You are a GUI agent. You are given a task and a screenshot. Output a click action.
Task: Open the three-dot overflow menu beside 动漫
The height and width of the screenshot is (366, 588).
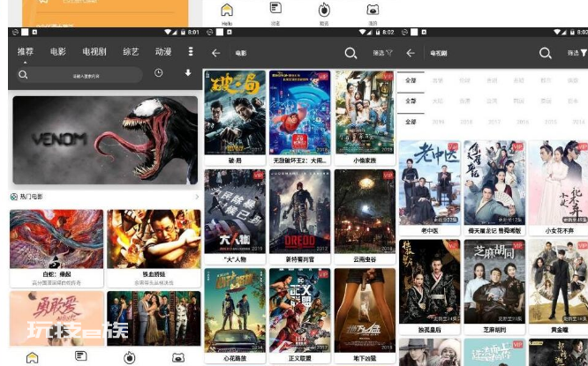[x=191, y=51]
